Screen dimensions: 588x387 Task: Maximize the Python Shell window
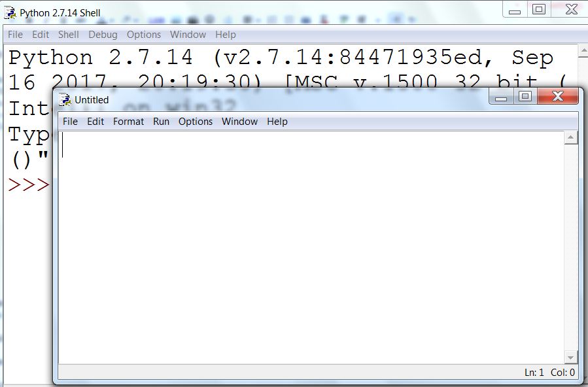click(x=539, y=9)
